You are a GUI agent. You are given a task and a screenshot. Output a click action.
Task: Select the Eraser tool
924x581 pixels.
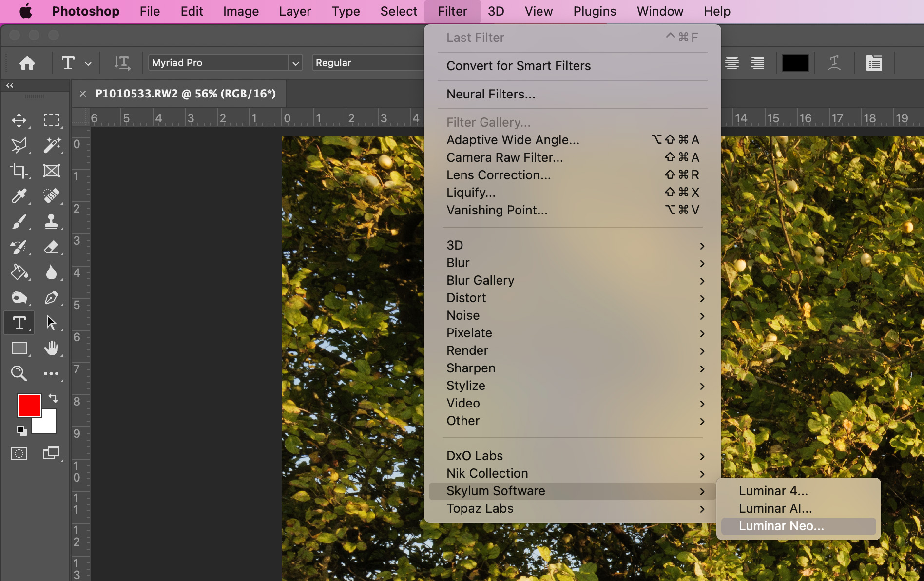tap(51, 247)
